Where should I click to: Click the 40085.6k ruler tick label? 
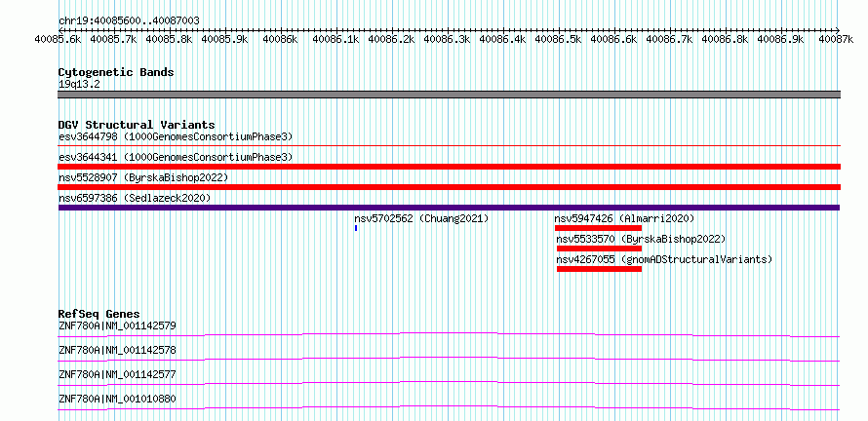tap(59, 39)
